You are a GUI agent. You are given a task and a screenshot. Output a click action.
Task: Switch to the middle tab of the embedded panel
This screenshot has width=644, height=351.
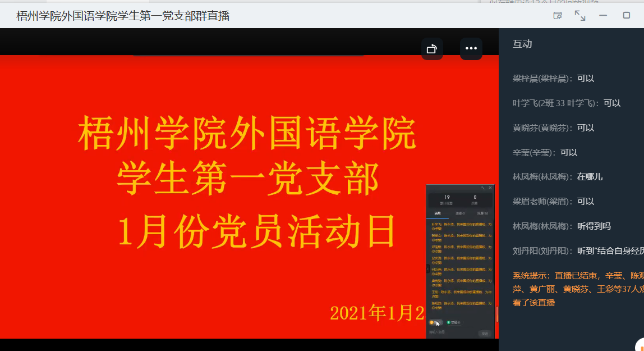(460, 213)
